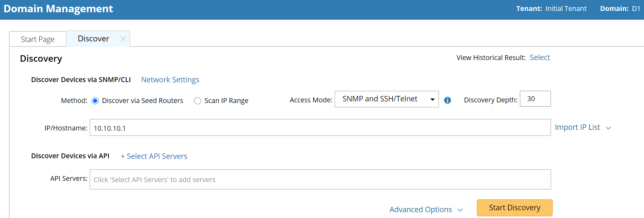The image size is (644, 218).
Task: Close the Discover tab with the X icon
Action: coord(123,39)
